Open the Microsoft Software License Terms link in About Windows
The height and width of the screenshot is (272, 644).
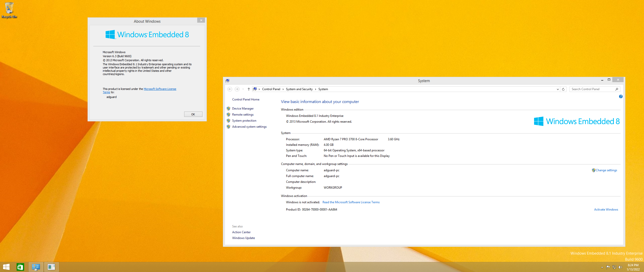click(160, 89)
